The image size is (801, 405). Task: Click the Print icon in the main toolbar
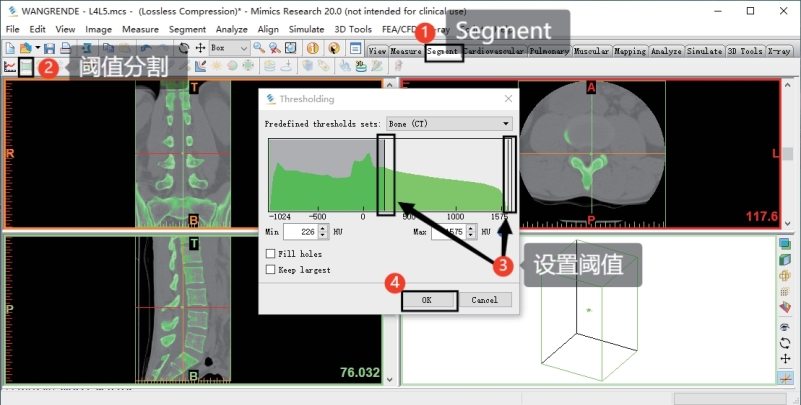65,48
